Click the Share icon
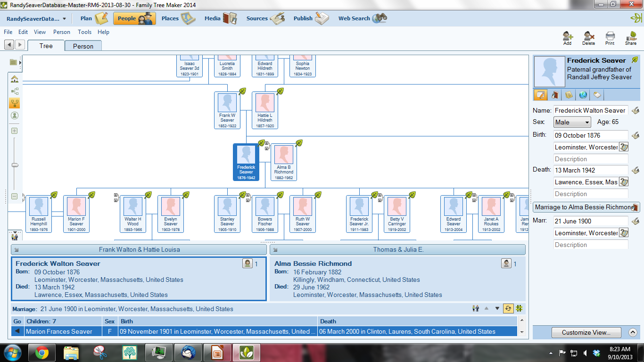 (x=631, y=38)
